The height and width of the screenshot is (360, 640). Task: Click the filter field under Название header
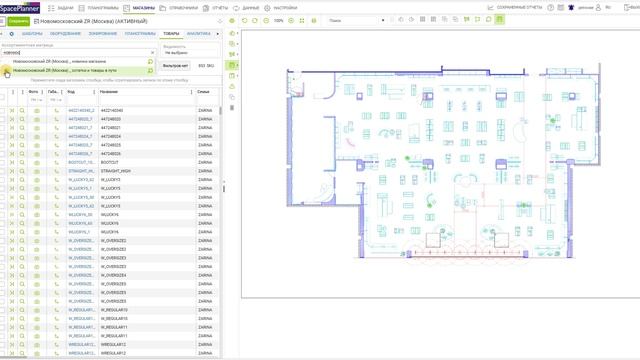coord(147,100)
